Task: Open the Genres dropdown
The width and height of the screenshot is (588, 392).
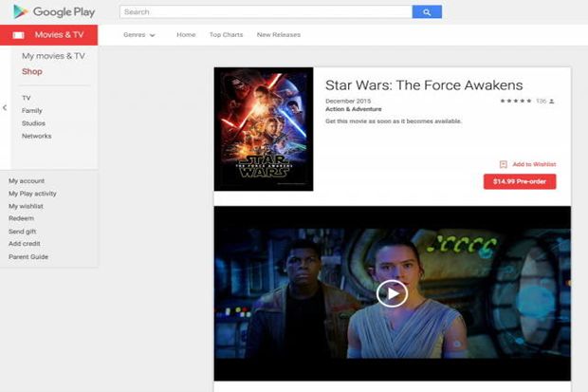Action: coord(139,35)
